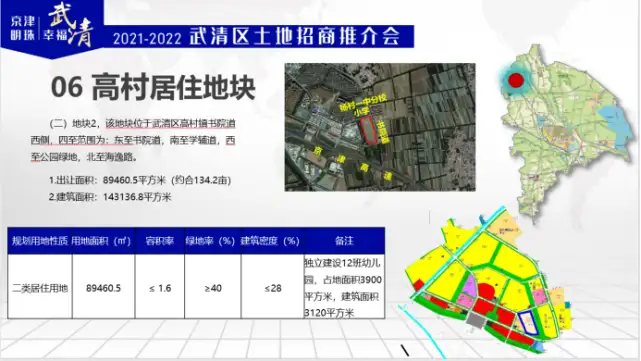
Task: Click the 容积率 column header
Action: point(159,241)
